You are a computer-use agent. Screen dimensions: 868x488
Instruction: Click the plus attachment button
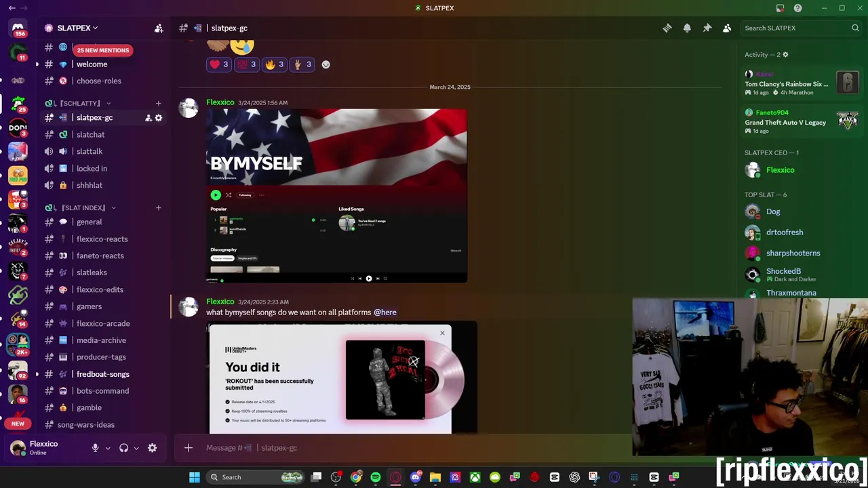tap(189, 448)
